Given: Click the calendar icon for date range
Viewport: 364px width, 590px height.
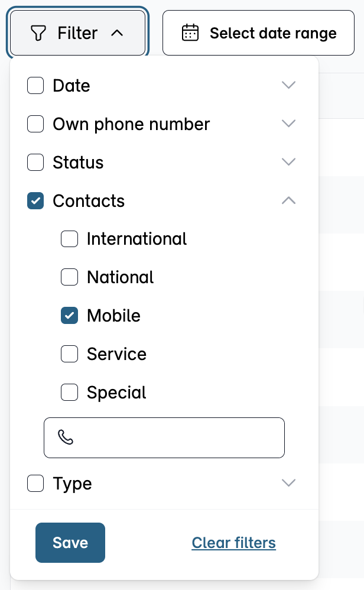Looking at the screenshot, I should click(190, 33).
